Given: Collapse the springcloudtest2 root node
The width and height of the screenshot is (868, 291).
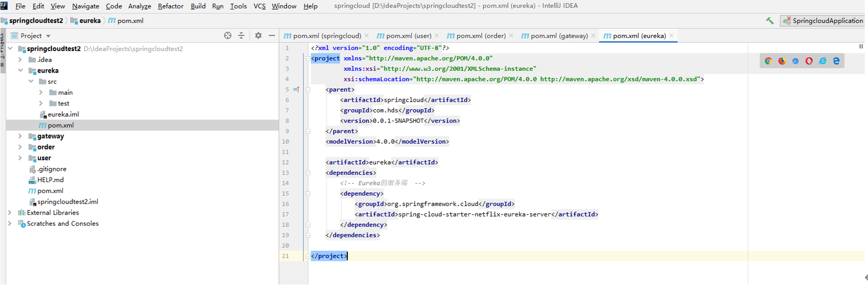Looking at the screenshot, I should click(10, 49).
